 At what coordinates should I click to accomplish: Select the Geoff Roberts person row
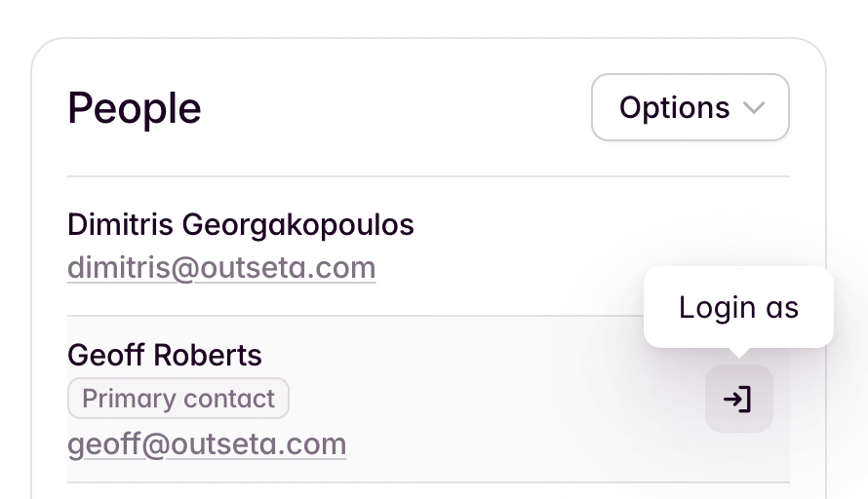pos(428,400)
